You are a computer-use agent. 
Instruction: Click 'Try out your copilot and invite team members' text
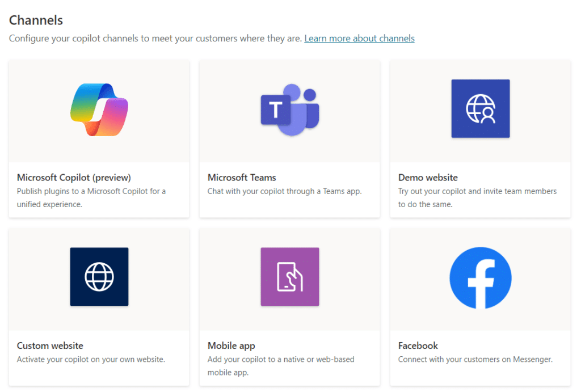(x=477, y=197)
